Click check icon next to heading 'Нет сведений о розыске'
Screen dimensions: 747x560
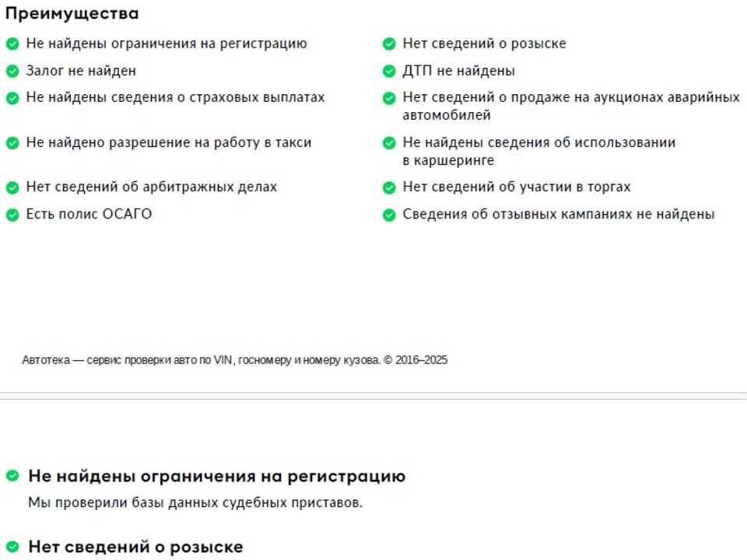(x=12, y=546)
